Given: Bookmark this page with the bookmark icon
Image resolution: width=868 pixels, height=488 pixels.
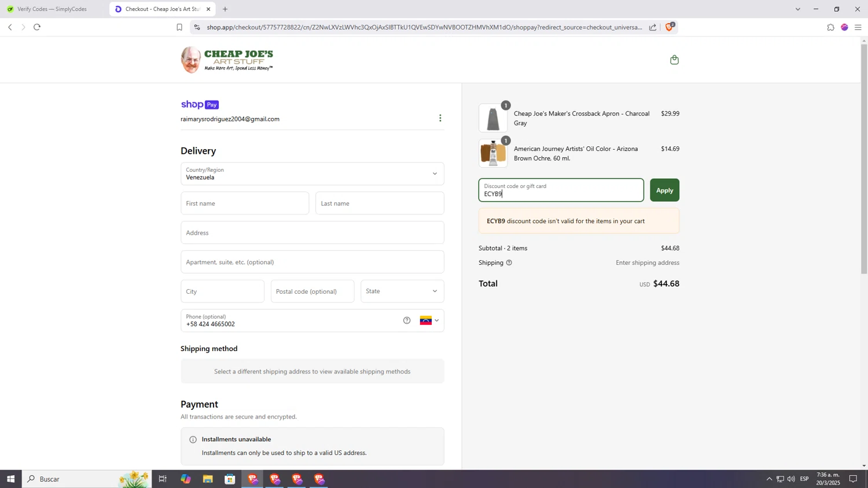Looking at the screenshot, I should (x=179, y=27).
